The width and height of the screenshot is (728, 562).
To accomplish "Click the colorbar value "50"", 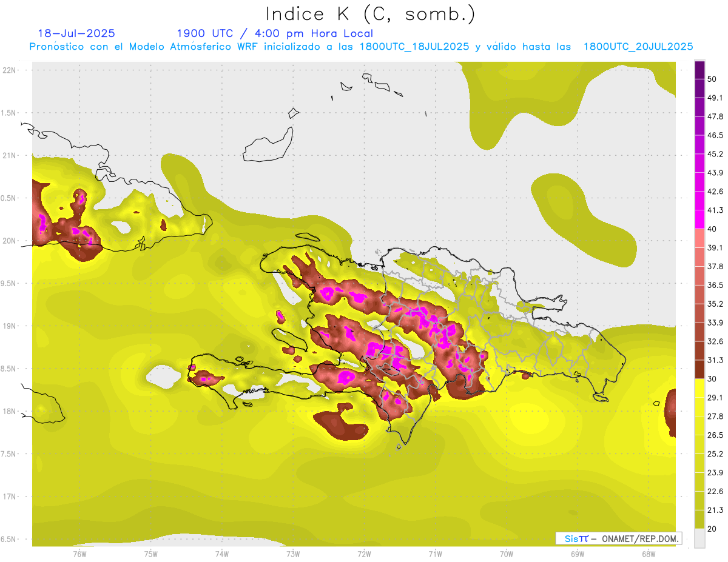I will tap(713, 79).
